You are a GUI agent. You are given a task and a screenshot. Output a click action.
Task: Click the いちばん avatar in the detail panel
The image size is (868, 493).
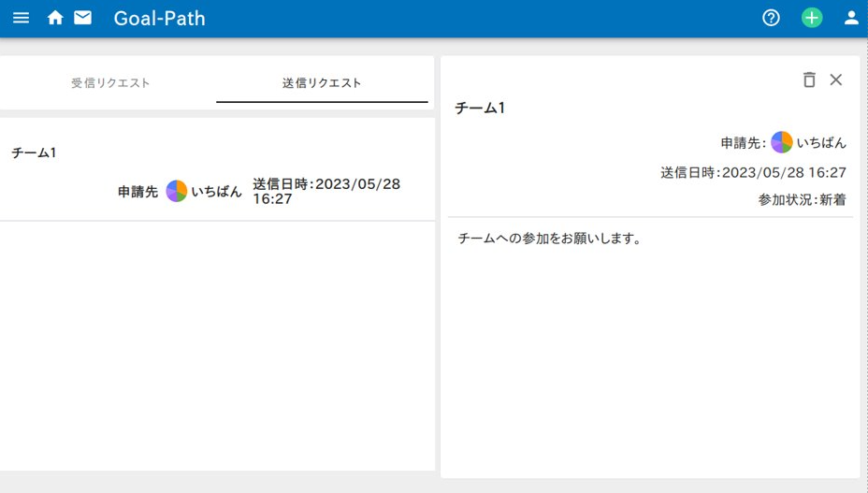[x=782, y=142]
